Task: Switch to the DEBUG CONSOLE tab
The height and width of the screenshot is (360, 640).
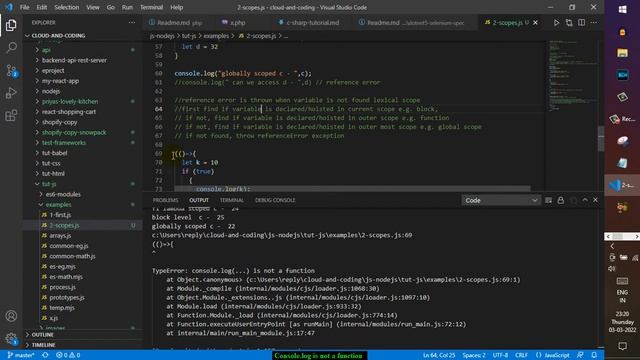Action: tap(275, 200)
